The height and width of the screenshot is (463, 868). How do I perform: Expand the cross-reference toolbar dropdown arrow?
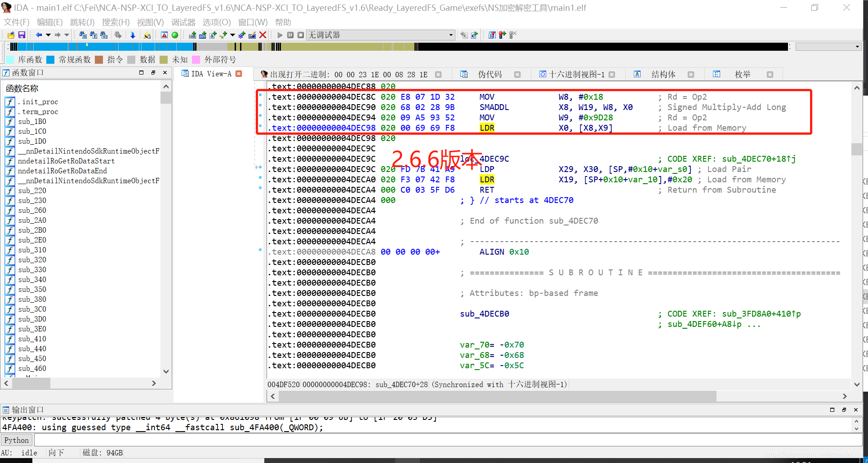(232, 35)
